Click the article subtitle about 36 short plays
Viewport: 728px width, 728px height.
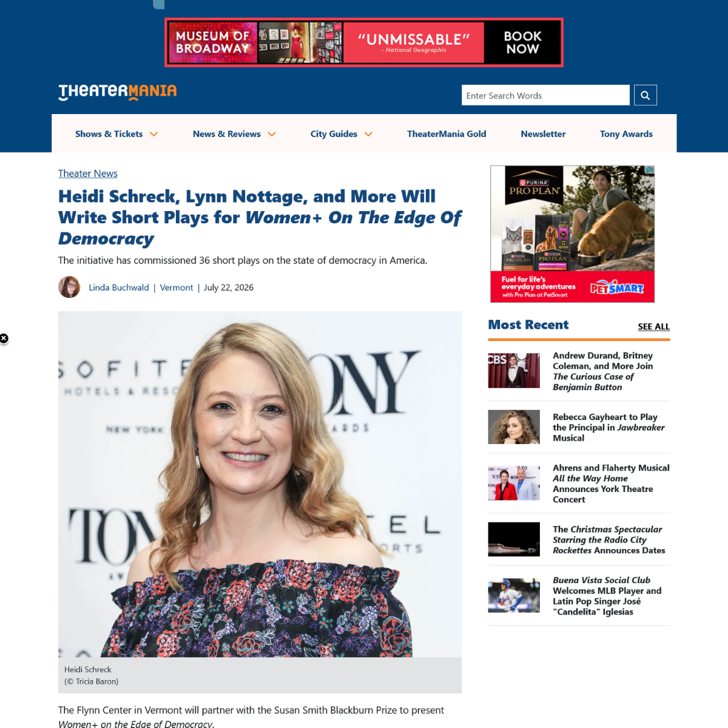[243, 260]
